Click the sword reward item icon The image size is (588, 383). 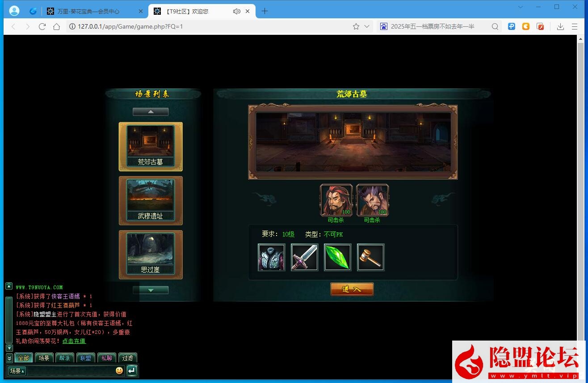(x=304, y=257)
